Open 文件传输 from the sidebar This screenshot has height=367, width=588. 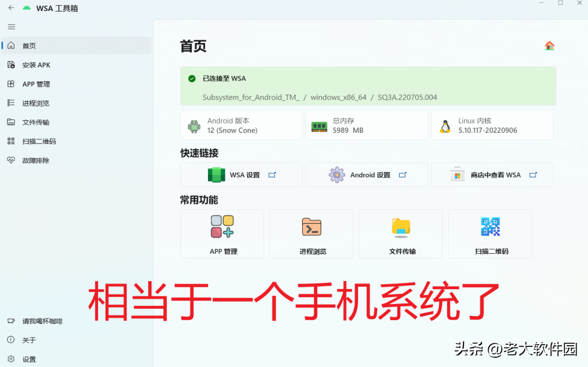[77, 122]
